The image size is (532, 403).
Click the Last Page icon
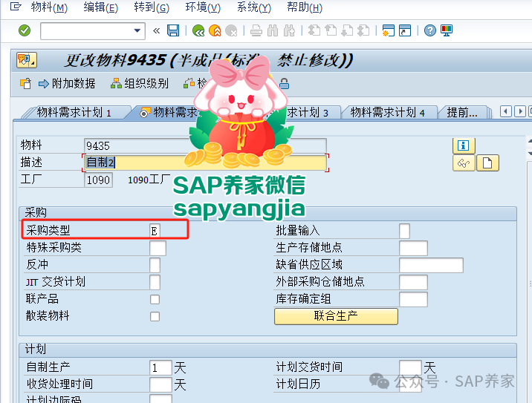[364, 31]
